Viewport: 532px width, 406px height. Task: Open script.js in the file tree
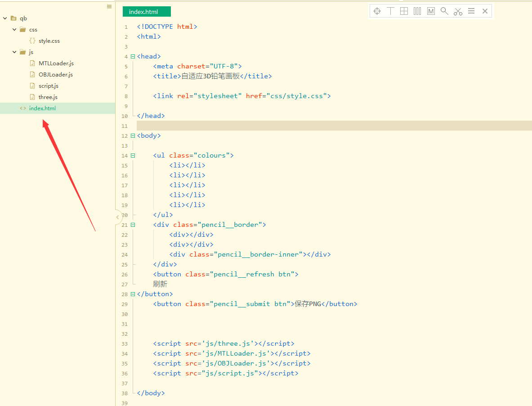click(x=49, y=86)
